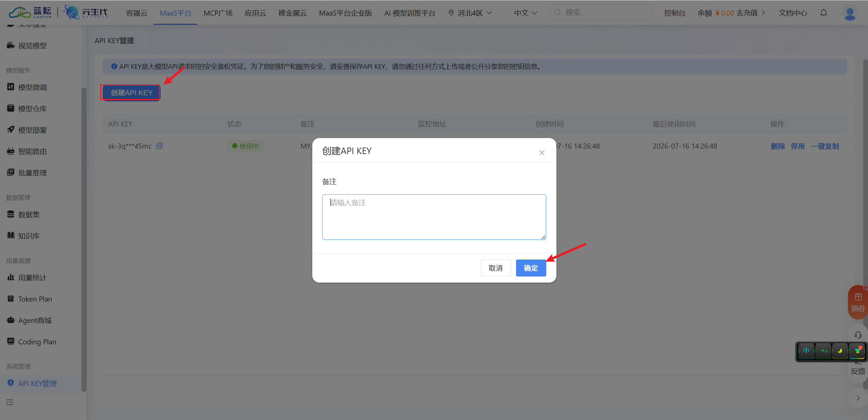The image size is (868, 420).
Task: Open the user avatar menu
Action: pos(850,13)
